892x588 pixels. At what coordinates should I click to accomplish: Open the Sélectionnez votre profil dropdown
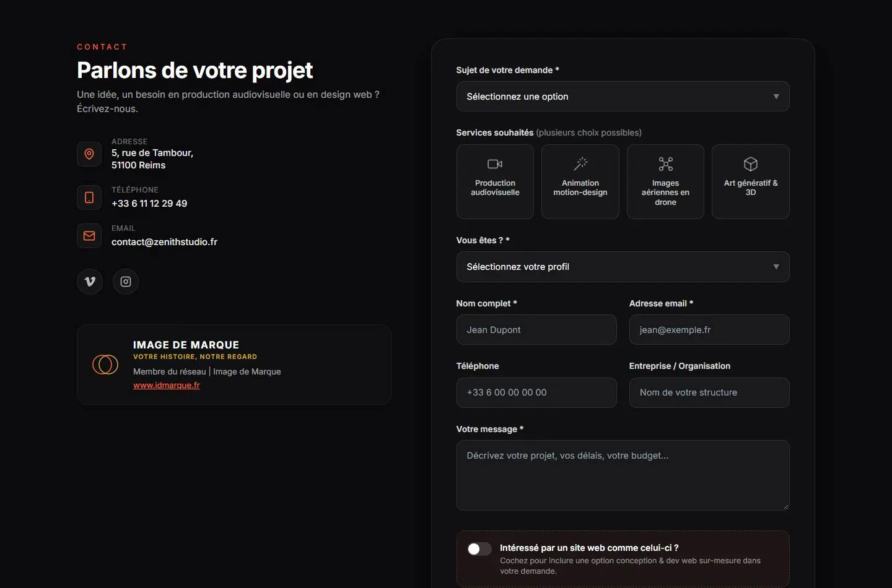point(623,267)
